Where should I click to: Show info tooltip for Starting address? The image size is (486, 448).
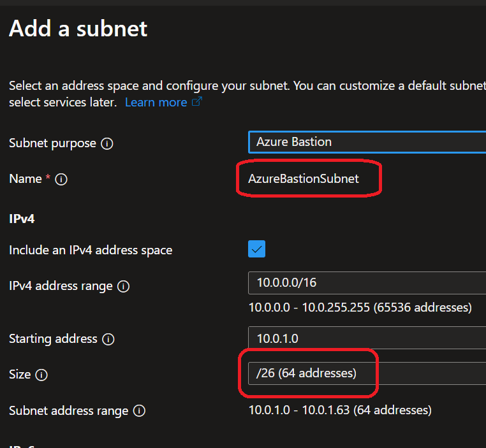click(x=108, y=339)
